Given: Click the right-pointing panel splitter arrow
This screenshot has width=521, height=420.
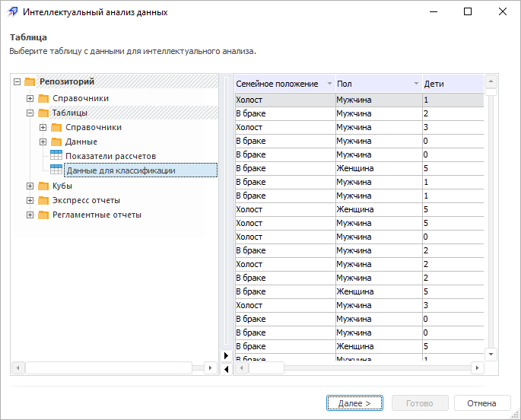Looking at the screenshot, I should (225, 355).
